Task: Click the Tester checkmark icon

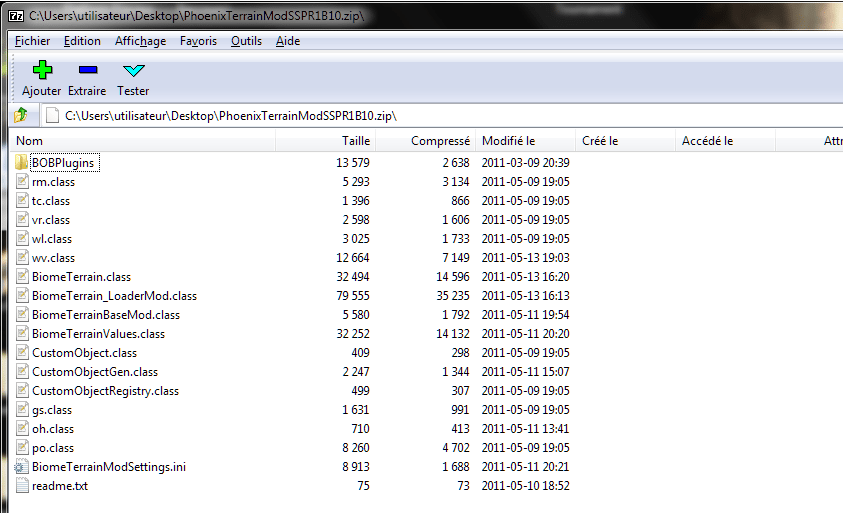Action: click(133, 70)
